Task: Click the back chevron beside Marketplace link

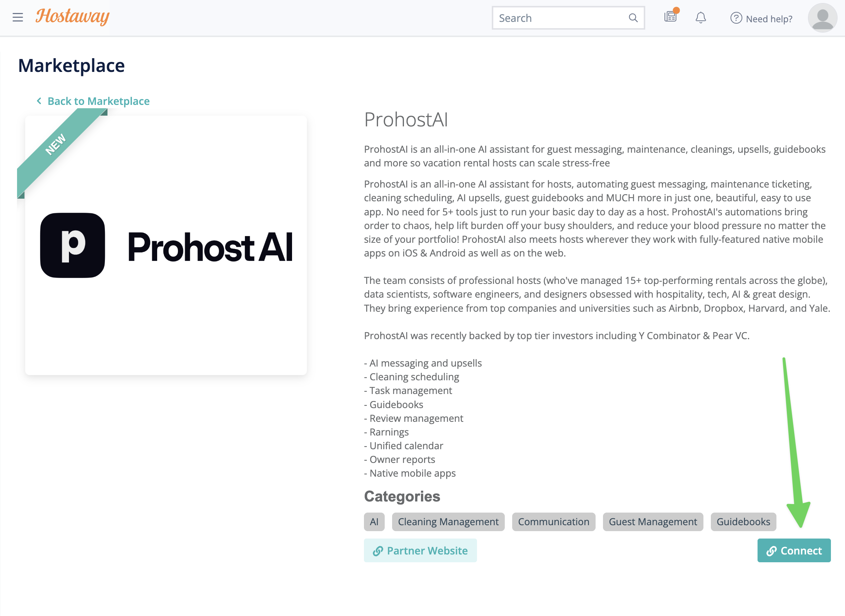Action: coord(39,101)
